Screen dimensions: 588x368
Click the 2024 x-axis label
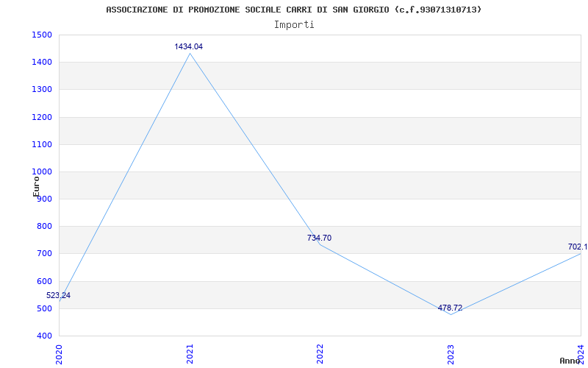tap(581, 353)
